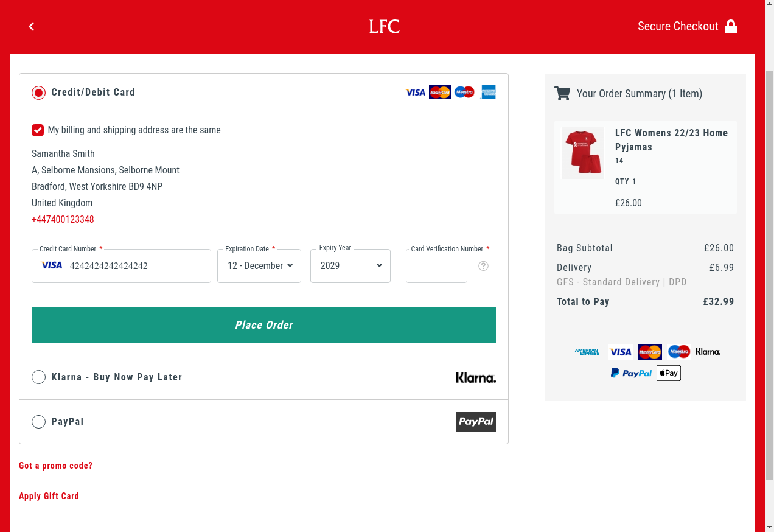Click the LFC logo in header
The height and width of the screenshot is (532, 774).
pos(384,27)
